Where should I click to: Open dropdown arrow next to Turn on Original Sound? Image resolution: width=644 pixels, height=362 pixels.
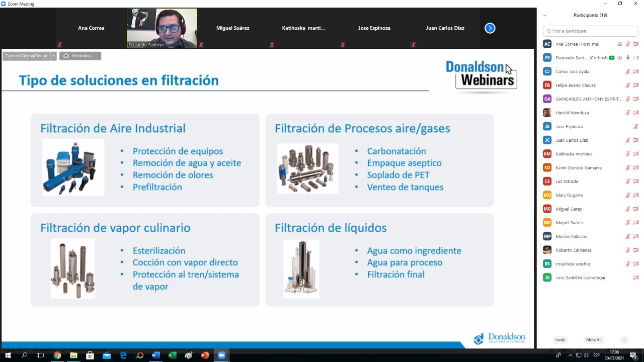pyautogui.click(x=54, y=56)
